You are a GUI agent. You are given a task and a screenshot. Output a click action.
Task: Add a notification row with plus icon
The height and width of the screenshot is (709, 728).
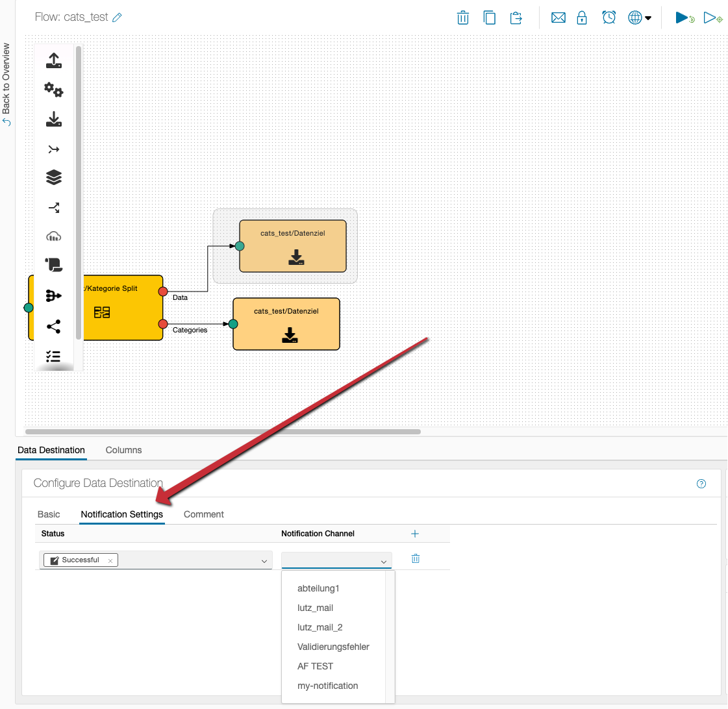415,534
